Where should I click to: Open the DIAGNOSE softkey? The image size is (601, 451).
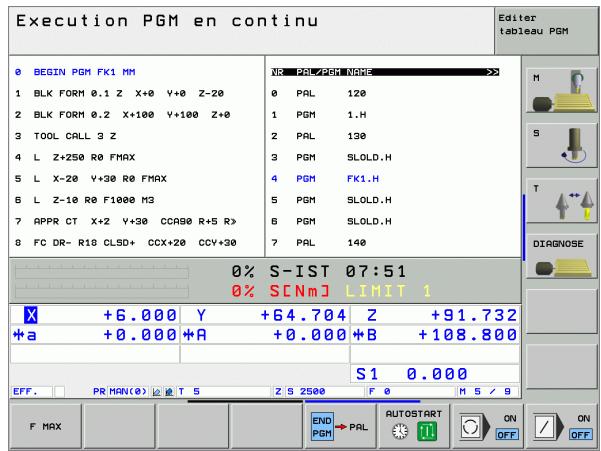pos(562,256)
